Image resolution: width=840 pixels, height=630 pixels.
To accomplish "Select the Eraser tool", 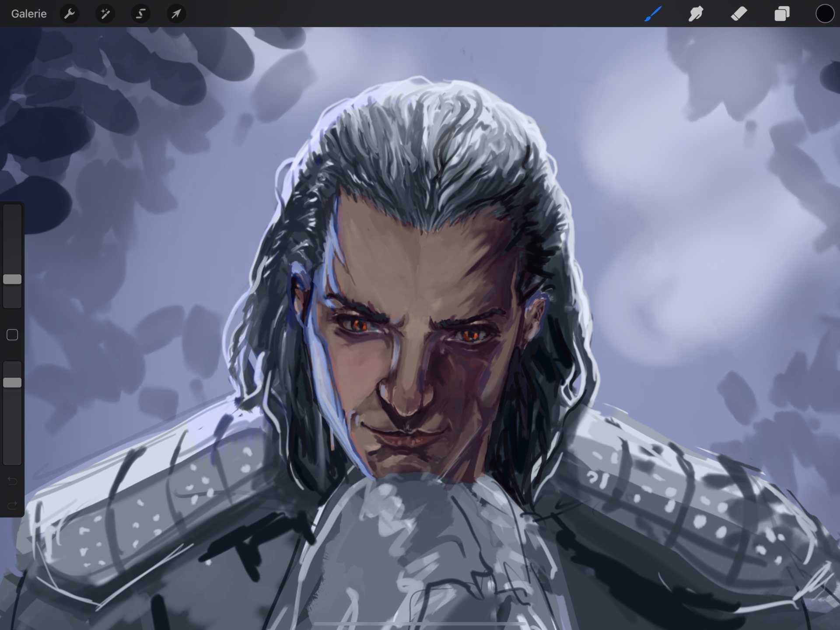I will [x=739, y=14].
